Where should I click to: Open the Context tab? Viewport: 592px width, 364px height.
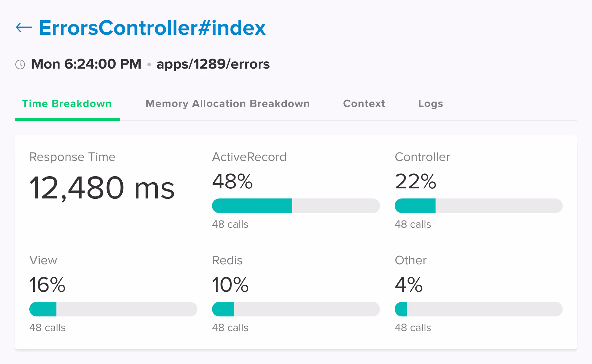pyautogui.click(x=364, y=104)
